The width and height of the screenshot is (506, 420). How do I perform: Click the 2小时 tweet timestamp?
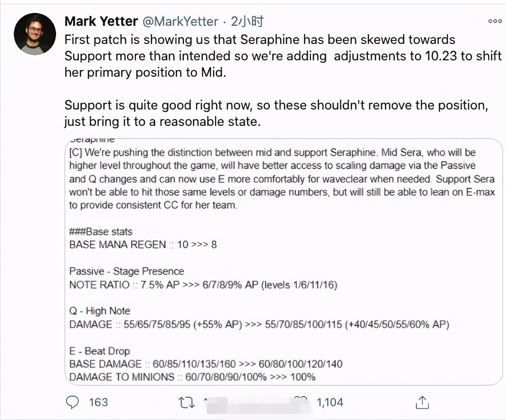point(247,21)
